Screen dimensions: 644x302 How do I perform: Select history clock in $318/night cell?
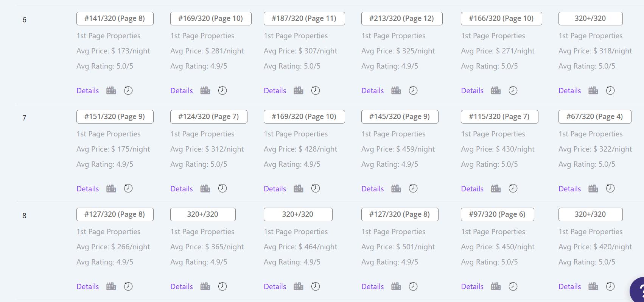pos(610,91)
